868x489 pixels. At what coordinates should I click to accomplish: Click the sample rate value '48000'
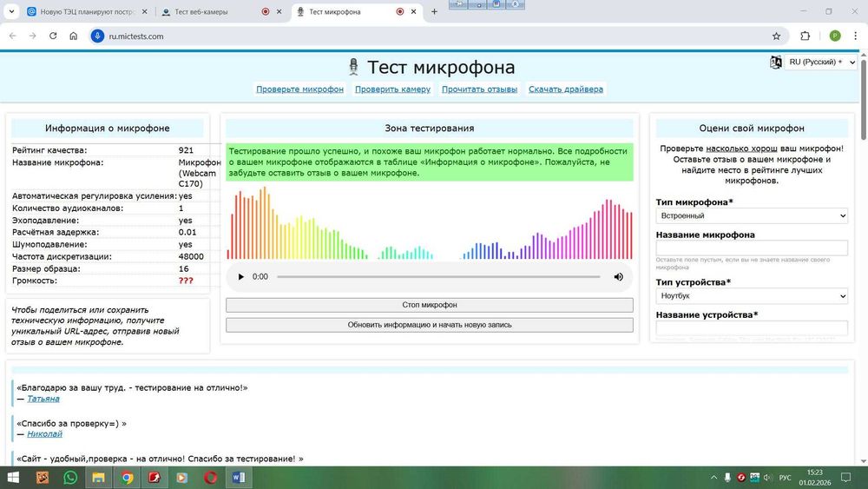(191, 256)
